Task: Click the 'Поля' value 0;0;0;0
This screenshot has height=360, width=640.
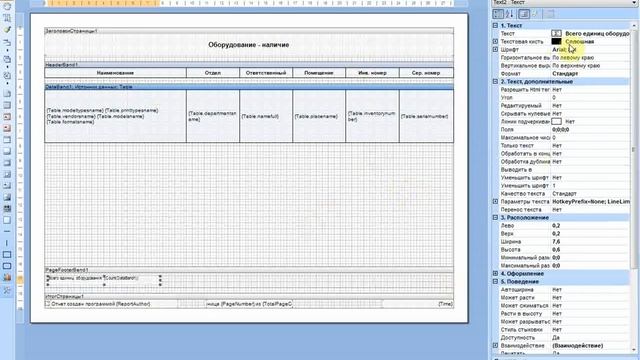Action: [560, 129]
